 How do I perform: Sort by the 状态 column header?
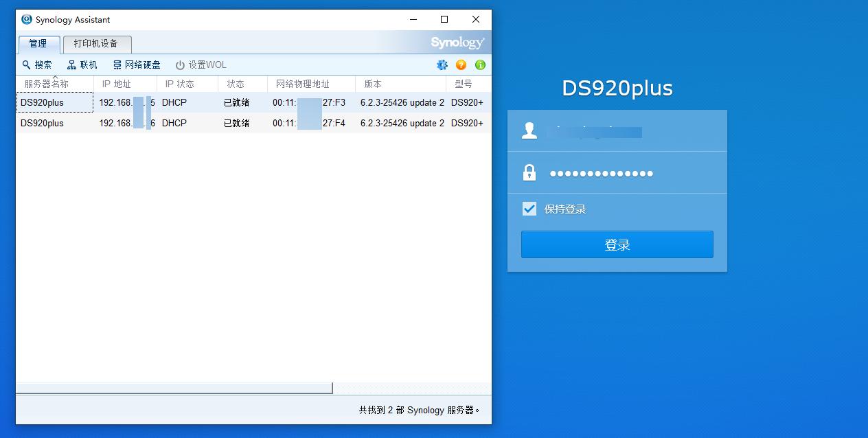234,84
